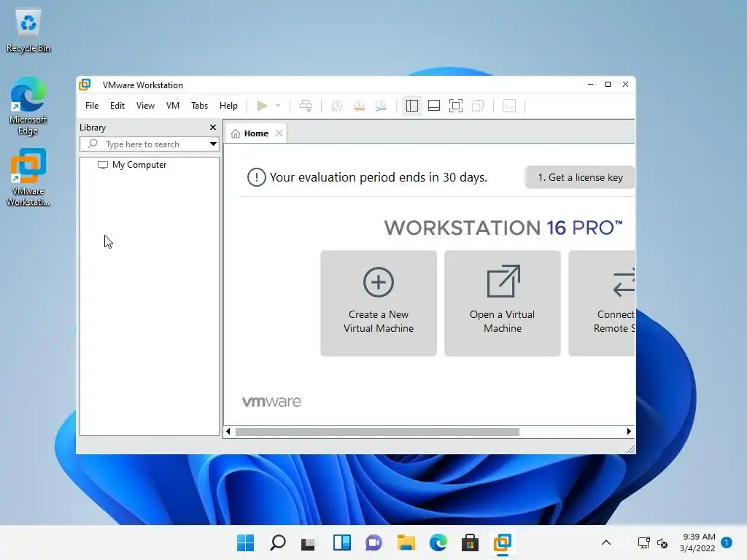Open the Help menu
Screen dimensions: 747x560
click(228, 106)
